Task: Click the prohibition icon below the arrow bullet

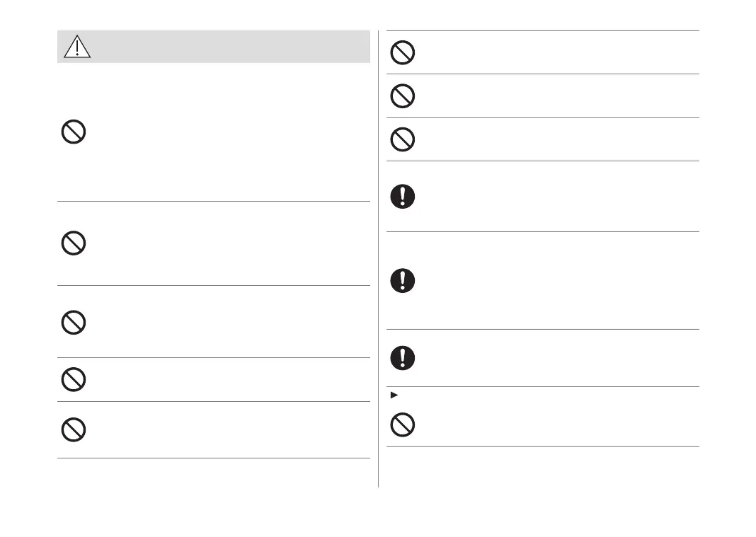Action: click(402, 425)
